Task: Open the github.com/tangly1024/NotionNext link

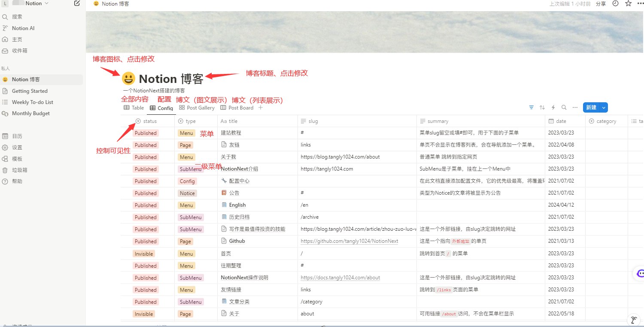Action: coord(349,241)
